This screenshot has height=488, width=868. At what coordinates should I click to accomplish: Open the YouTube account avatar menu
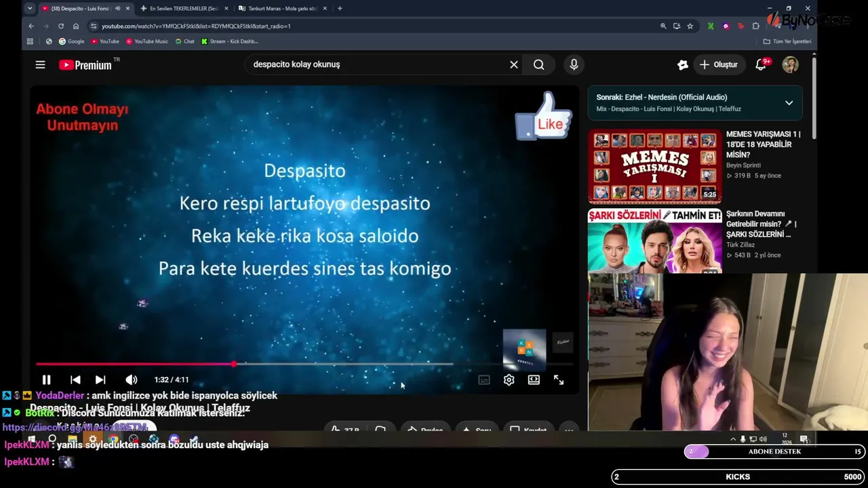[790, 64]
